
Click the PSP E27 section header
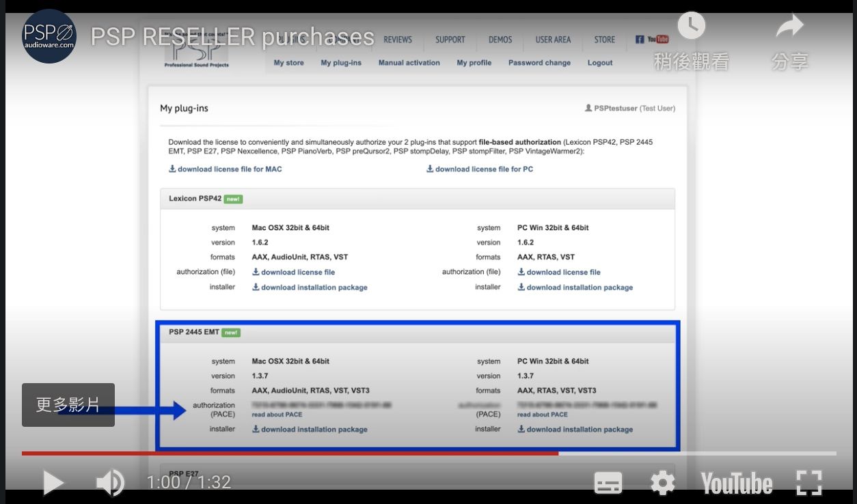(418, 473)
